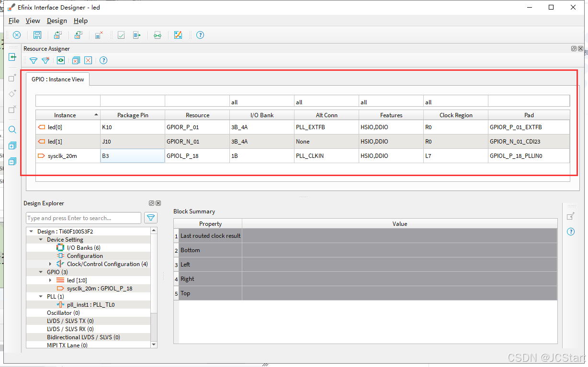Screen dimensions: 588x367
Task: Click the green arrow sidebar collapse icon
Action: coord(12,57)
